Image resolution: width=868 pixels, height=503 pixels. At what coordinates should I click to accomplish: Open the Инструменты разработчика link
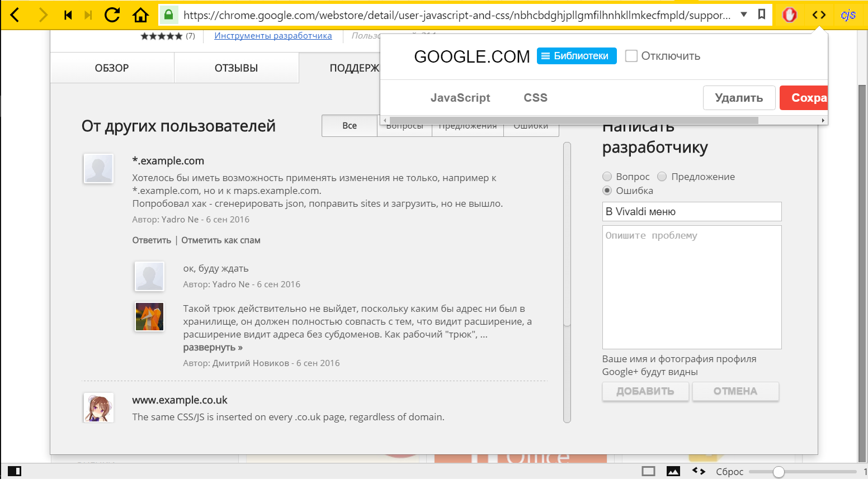pyautogui.click(x=273, y=36)
